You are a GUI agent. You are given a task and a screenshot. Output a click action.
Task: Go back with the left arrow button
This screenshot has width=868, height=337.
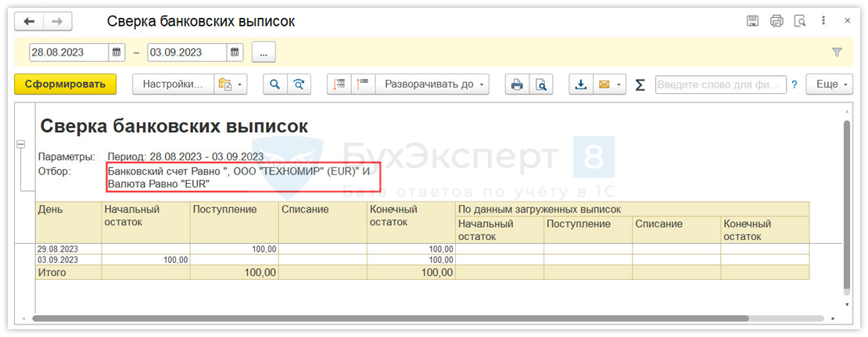pyautogui.click(x=29, y=21)
